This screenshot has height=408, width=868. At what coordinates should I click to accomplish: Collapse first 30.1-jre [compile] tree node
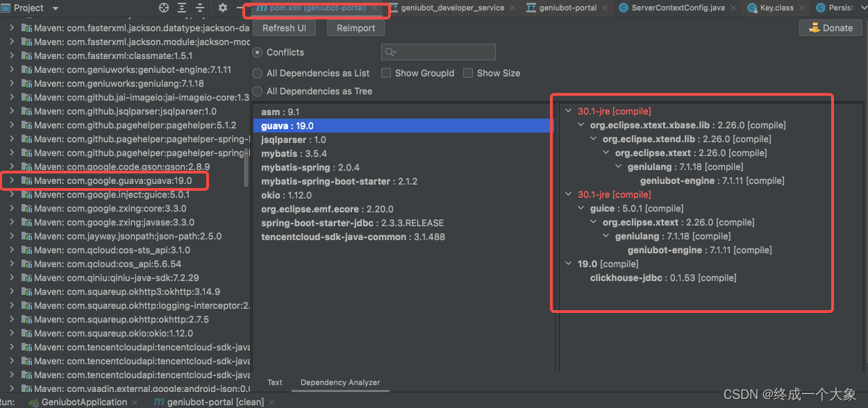[569, 111]
